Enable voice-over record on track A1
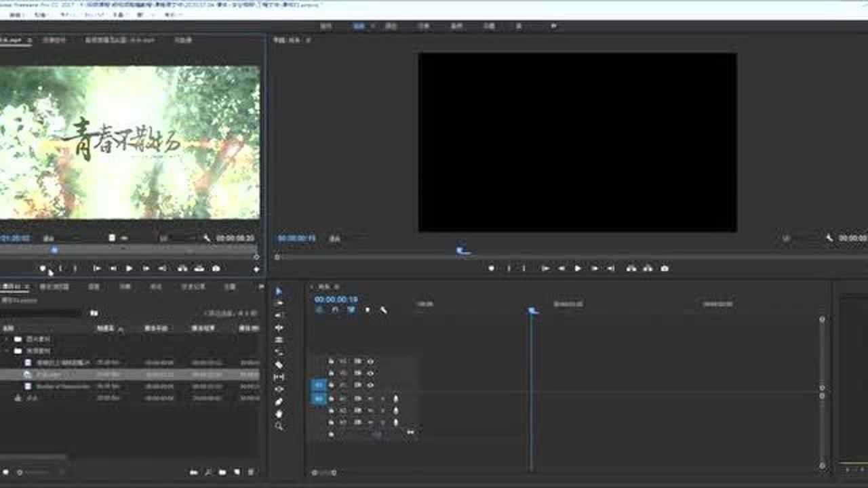Image resolution: width=868 pixels, height=488 pixels. pyautogui.click(x=395, y=399)
